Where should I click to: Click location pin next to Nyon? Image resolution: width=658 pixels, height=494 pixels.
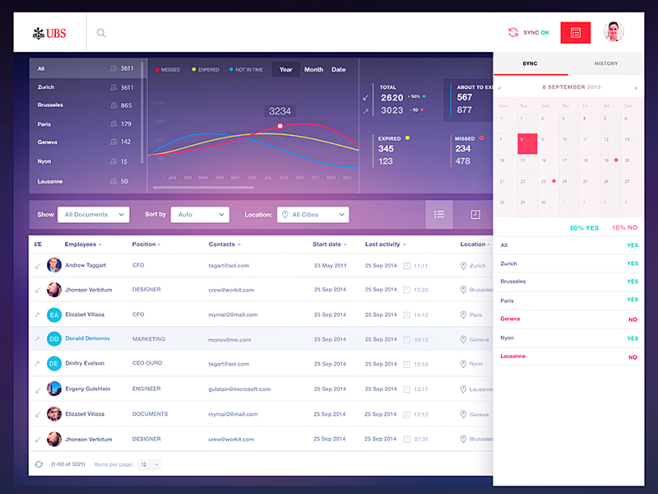(x=463, y=364)
